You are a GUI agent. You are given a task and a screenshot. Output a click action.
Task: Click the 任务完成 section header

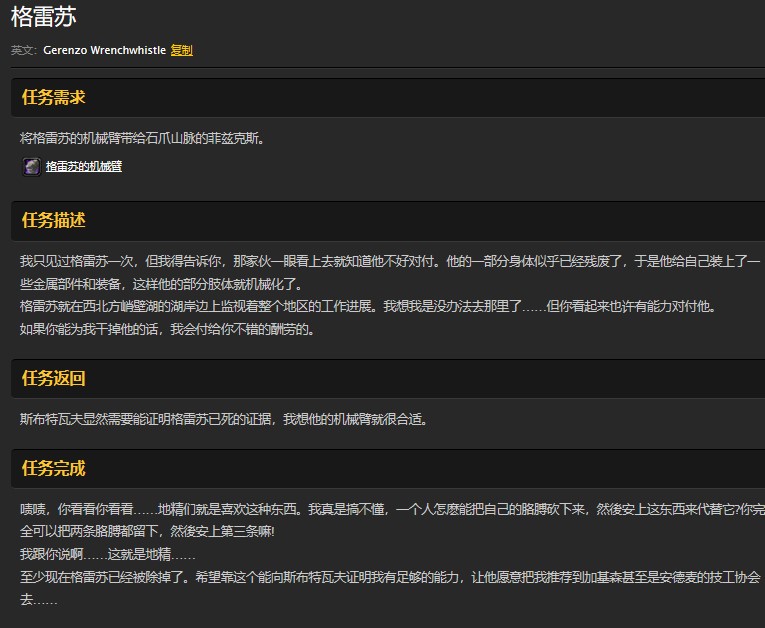click(53, 468)
